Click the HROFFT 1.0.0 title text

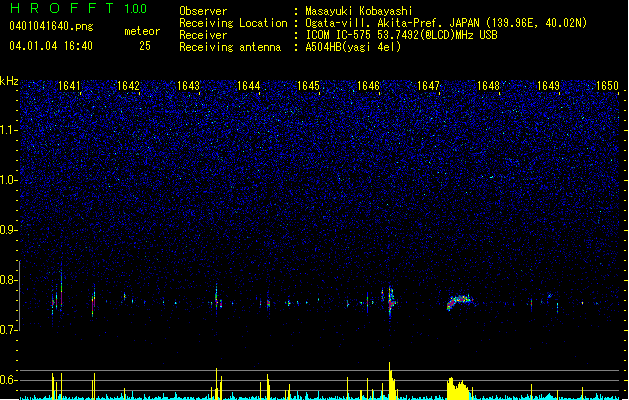click(x=78, y=8)
